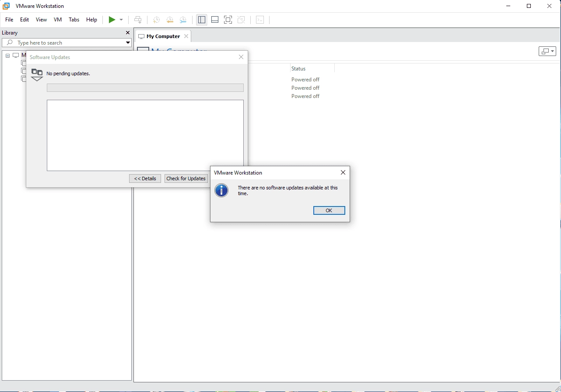Image resolution: width=561 pixels, height=392 pixels.
Task: Close the Software Updates dialog
Action: [x=241, y=57]
